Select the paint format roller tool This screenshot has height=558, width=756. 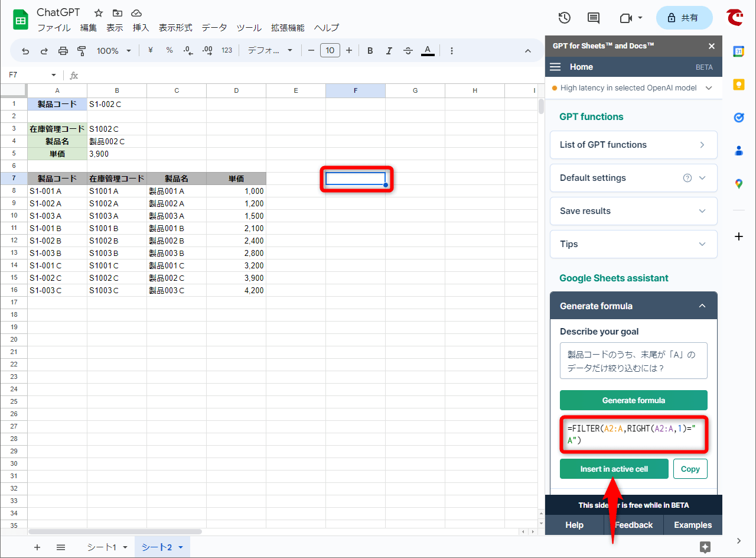(82, 51)
